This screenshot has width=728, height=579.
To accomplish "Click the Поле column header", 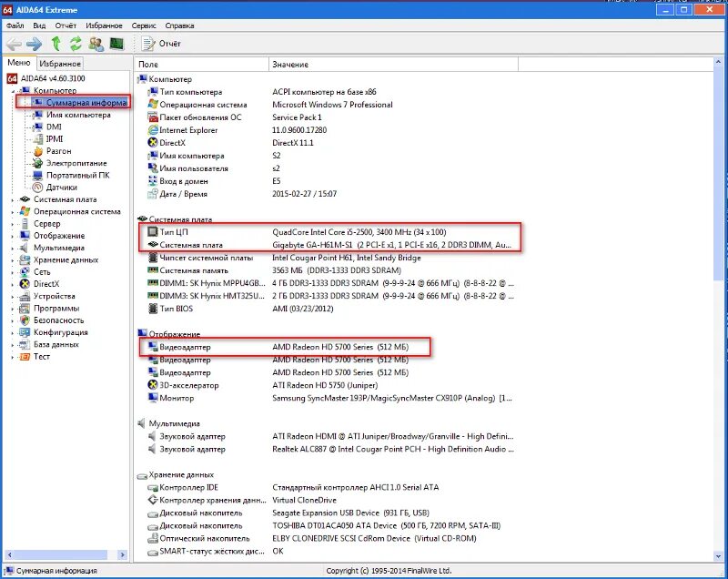I will tap(201, 65).
